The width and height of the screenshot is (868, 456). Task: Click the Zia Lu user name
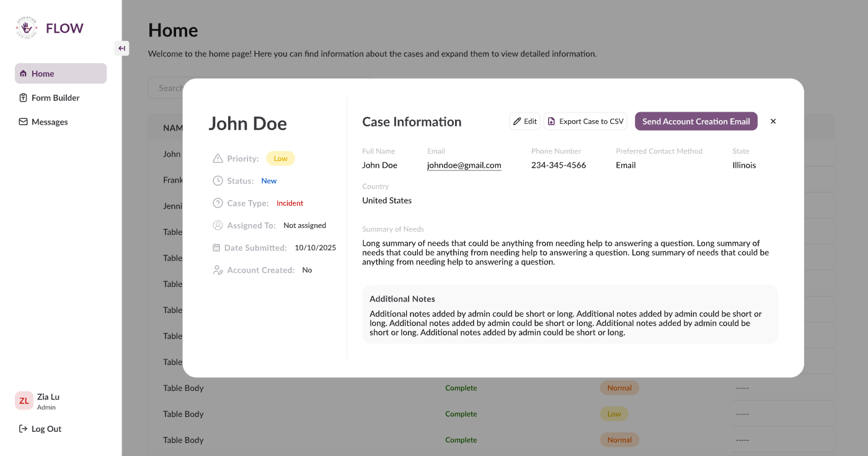pyautogui.click(x=48, y=397)
